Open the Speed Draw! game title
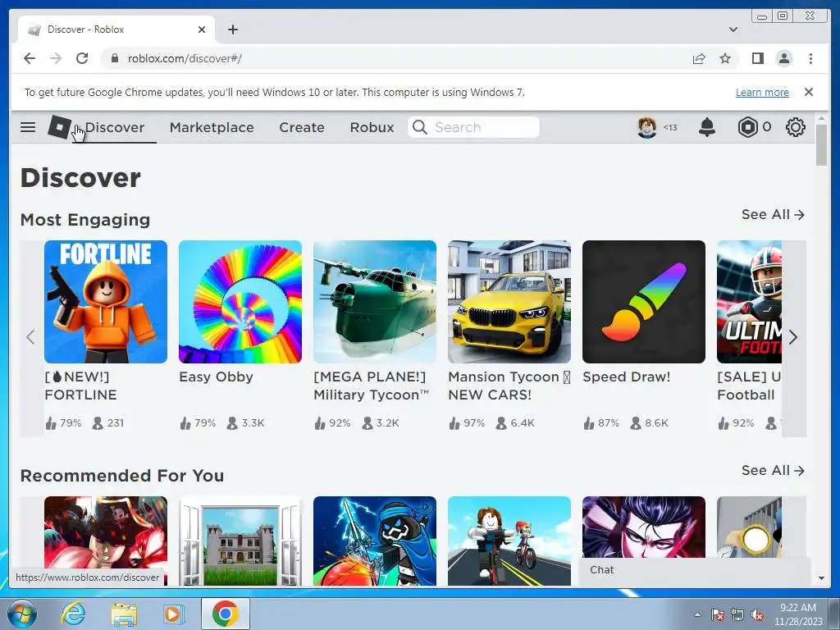The height and width of the screenshot is (630, 840). (x=626, y=377)
